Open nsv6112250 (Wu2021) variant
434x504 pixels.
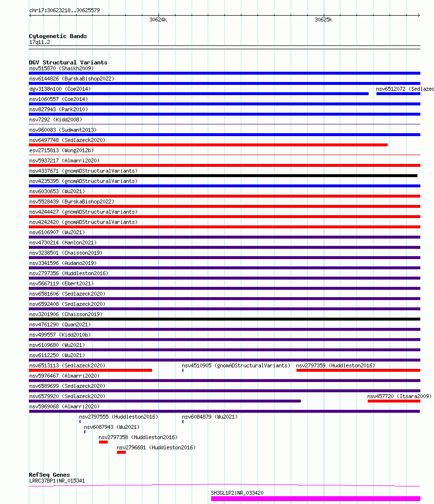pyautogui.click(x=57, y=357)
